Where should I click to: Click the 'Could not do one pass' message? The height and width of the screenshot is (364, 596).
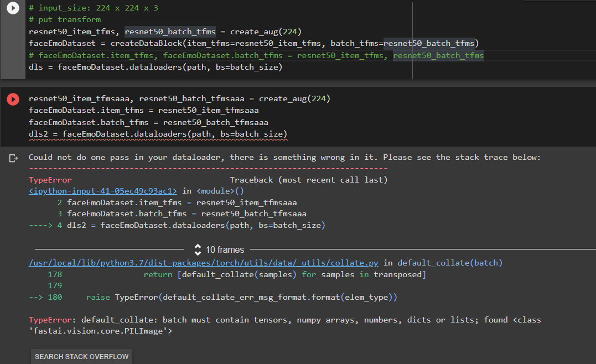point(284,158)
